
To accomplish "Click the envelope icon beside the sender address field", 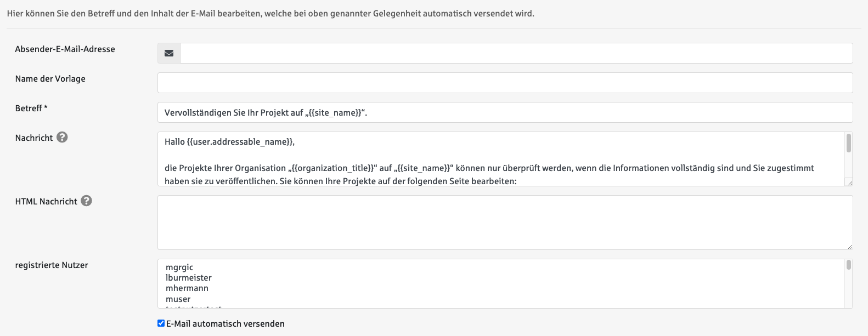I will [x=168, y=53].
